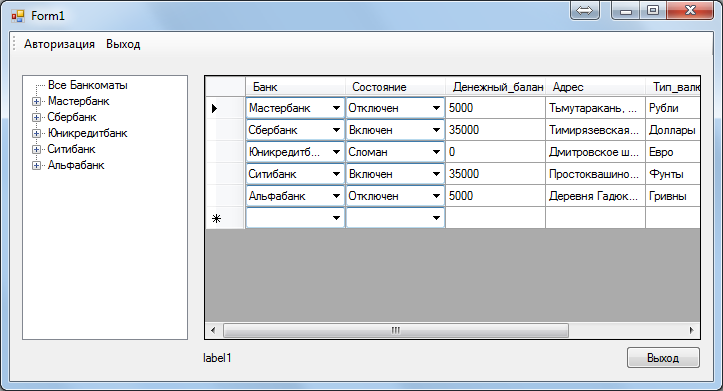This screenshot has width=723, height=391.
Task: Select Альфабанк label in tree
Action: click(x=76, y=166)
